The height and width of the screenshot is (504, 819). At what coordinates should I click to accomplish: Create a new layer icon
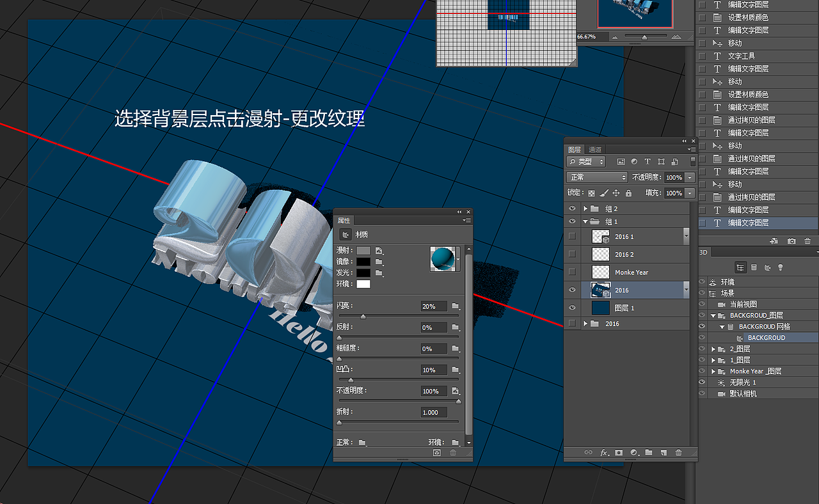pos(664,452)
